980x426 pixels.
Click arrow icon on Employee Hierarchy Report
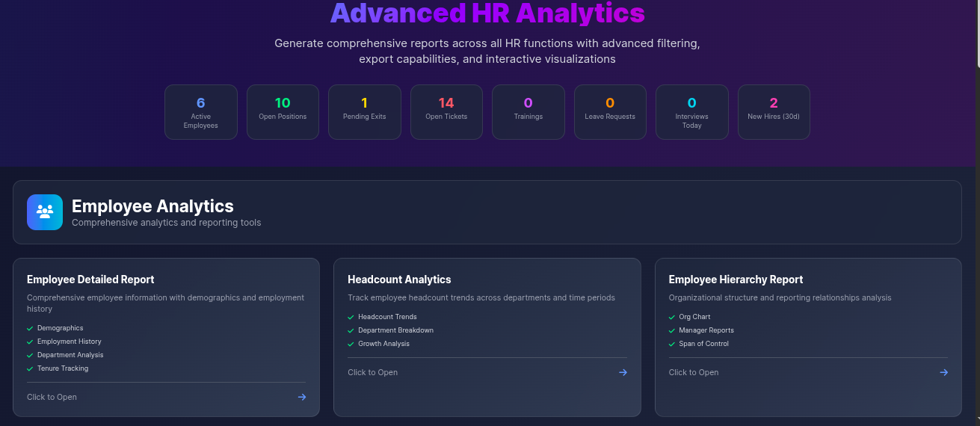click(x=943, y=372)
